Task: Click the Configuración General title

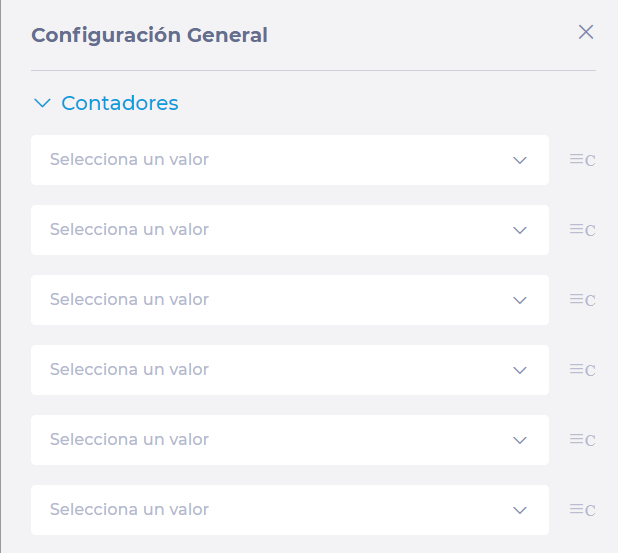Action: point(149,35)
